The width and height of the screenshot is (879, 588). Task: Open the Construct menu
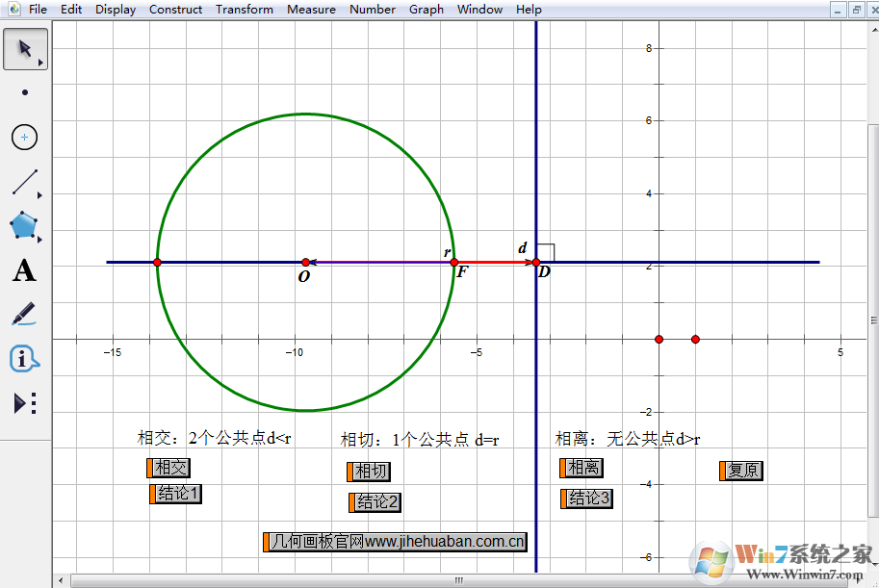pyautogui.click(x=175, y=10)
